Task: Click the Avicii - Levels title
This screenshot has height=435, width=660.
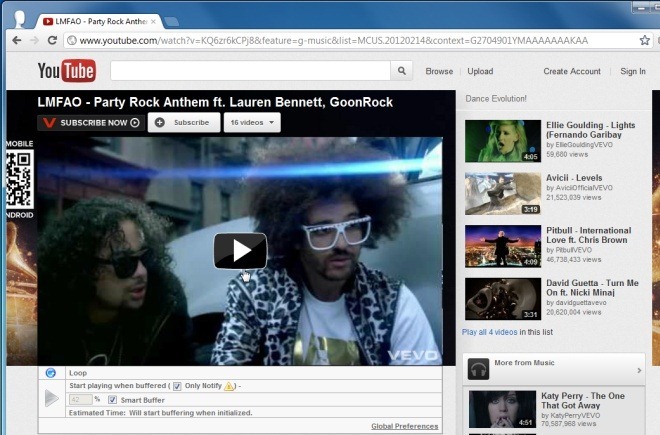Action: 574,178
